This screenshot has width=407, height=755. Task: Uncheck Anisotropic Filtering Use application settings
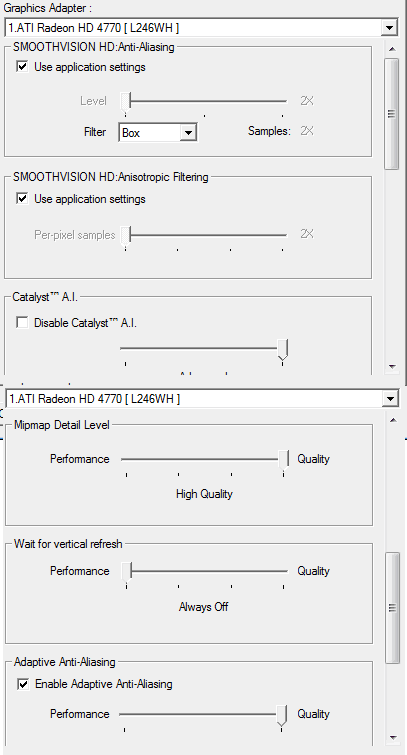coord(22,198)
